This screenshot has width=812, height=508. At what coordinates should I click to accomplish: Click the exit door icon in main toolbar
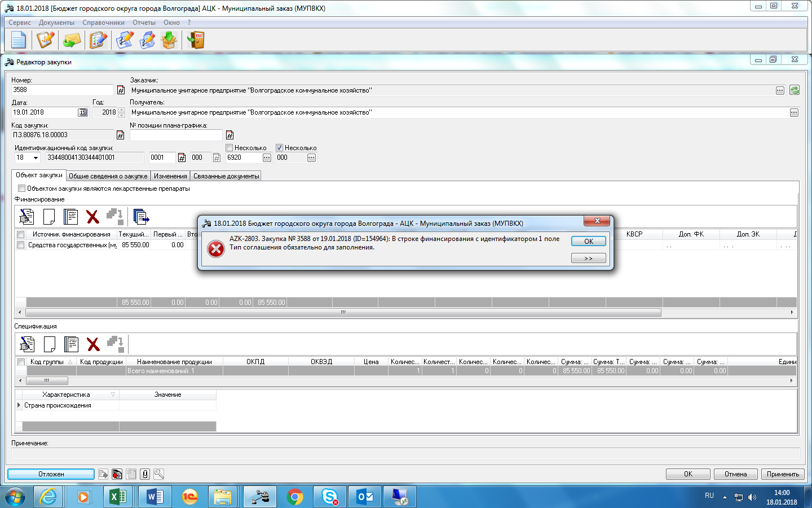[196, 40]
